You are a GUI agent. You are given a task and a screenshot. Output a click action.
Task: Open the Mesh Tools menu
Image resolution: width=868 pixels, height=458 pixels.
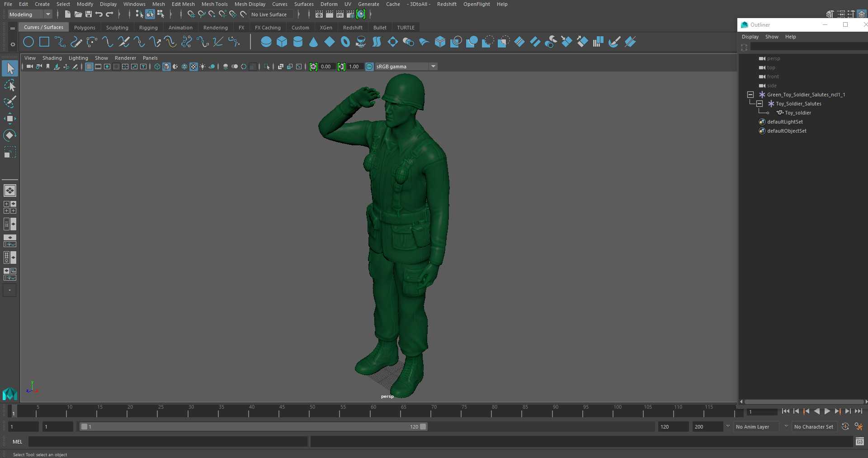(214, 4)
